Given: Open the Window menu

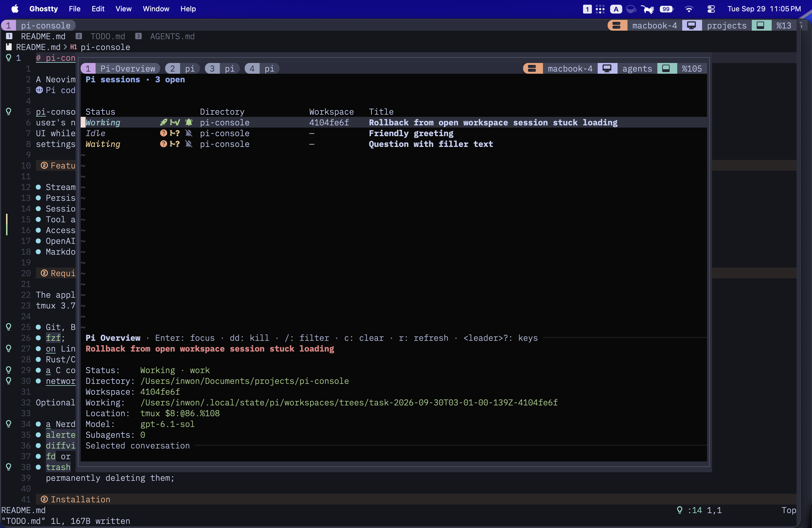Looking at the screenshot, I should (156, 9).
